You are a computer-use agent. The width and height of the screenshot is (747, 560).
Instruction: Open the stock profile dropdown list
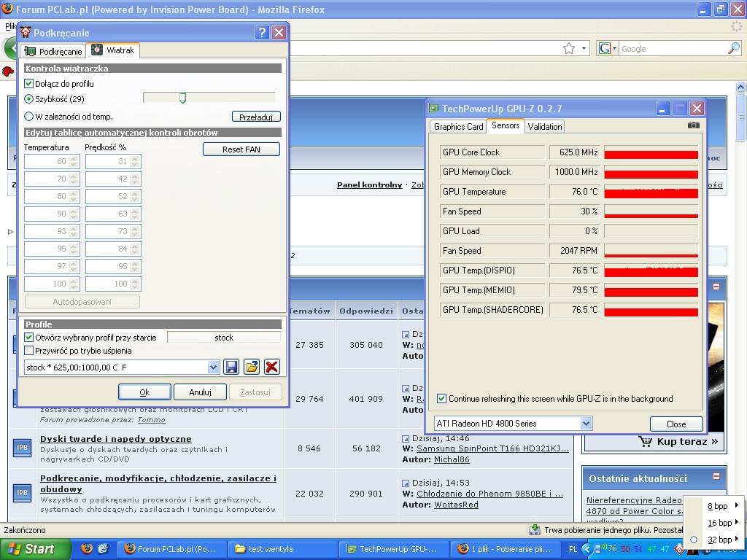[x=213, y=367]
